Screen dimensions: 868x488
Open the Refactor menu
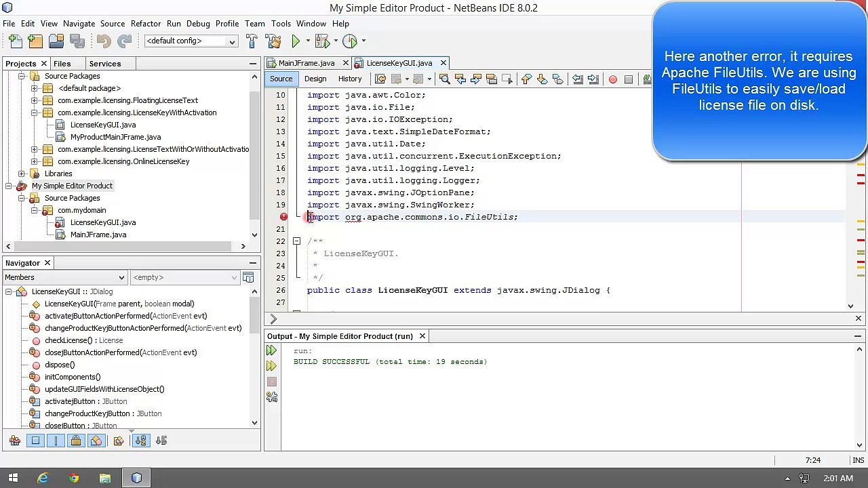tap(146, 24)
